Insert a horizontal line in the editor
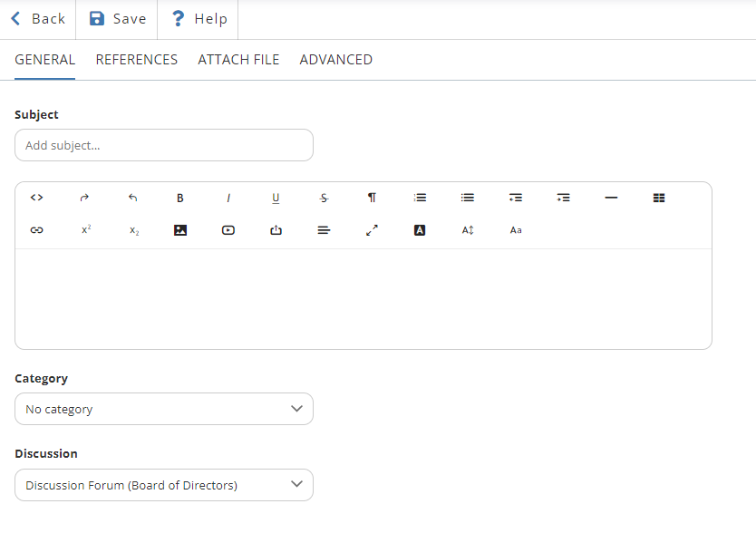The height and width of the screenshot is (533, 756). click(611, 198)
